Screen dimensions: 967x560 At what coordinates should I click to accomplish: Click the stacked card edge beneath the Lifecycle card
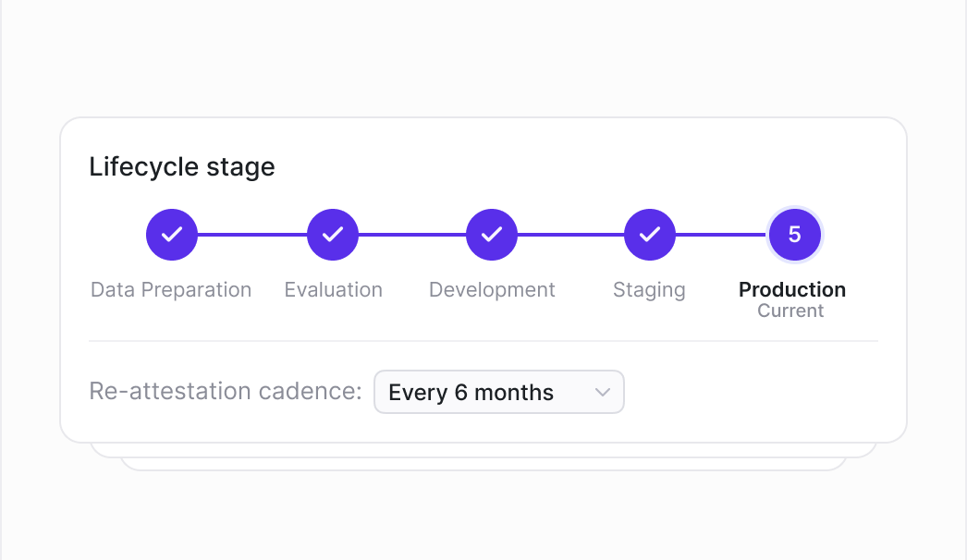[x=483, y=451]
